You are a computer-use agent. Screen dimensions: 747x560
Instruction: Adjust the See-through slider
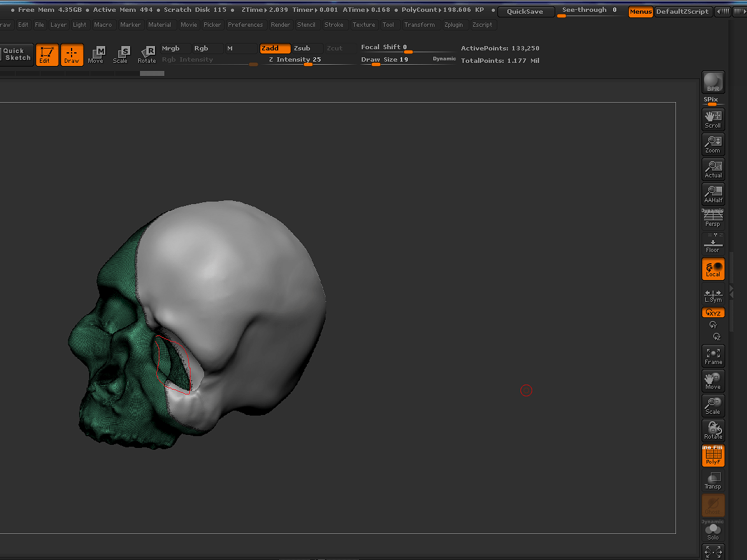[591, 11]
